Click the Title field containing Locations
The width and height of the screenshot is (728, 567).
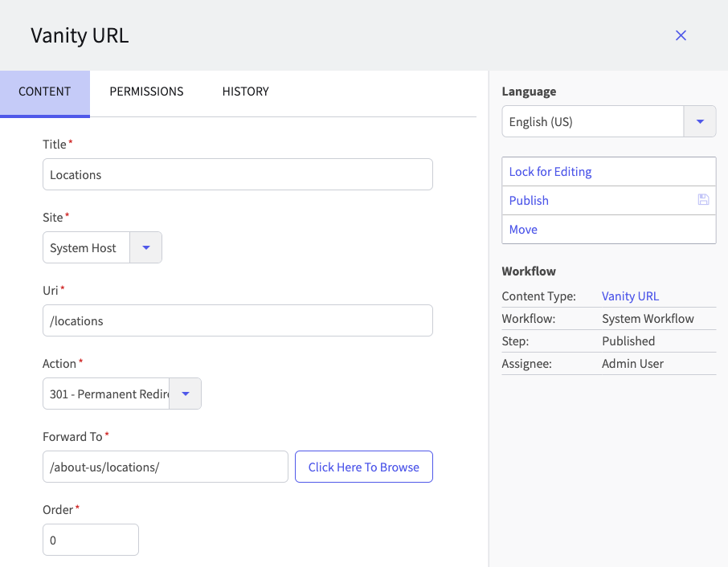pos(237,174)
